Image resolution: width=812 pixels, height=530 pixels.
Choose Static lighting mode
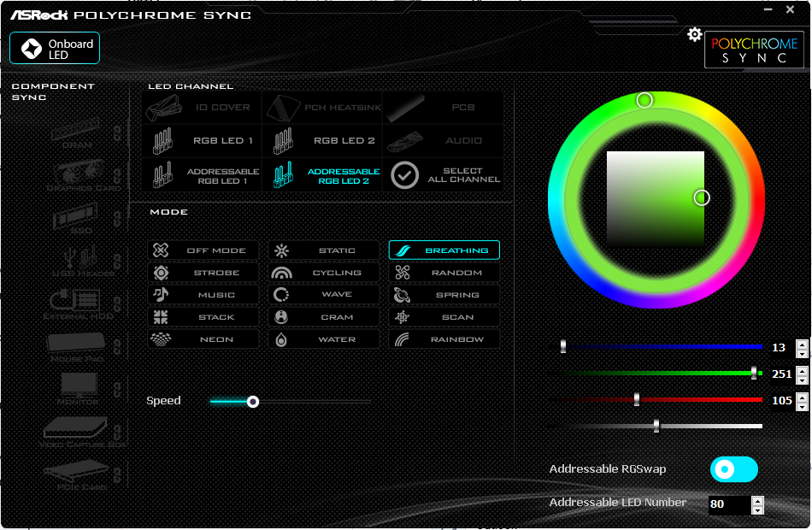(x=324, y=250)
